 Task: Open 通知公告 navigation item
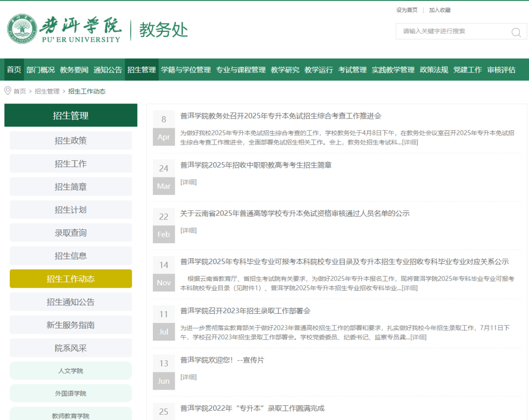tap(108, 70)
